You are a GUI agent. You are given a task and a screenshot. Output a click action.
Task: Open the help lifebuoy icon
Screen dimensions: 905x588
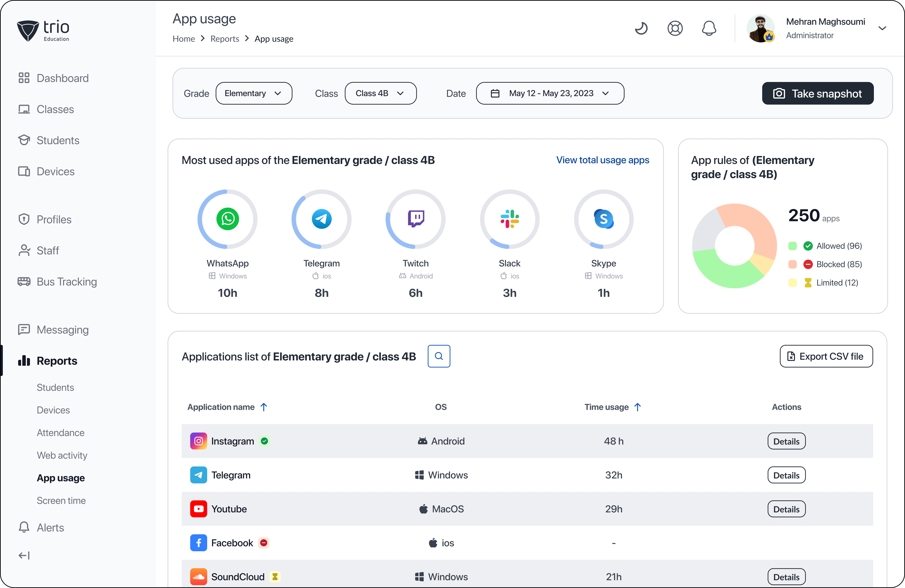[675, 28]
